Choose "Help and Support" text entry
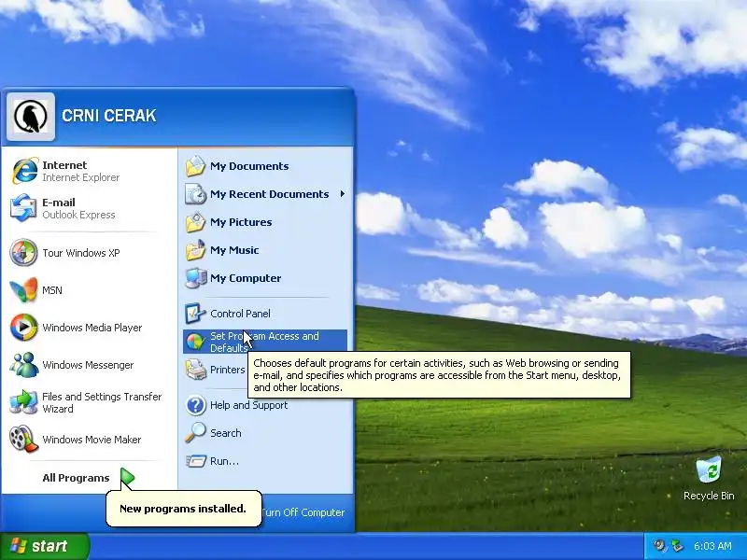Screen dimensions: 747x560 coord(248,405)
